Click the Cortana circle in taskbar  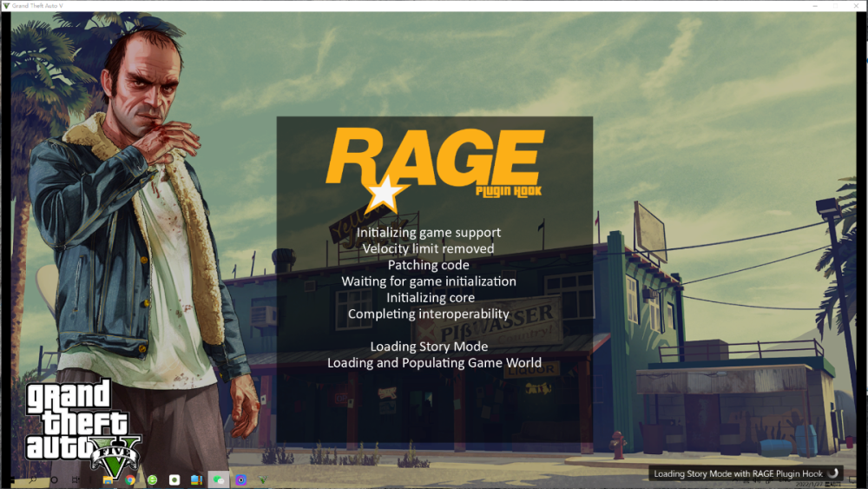coord(54,479)
